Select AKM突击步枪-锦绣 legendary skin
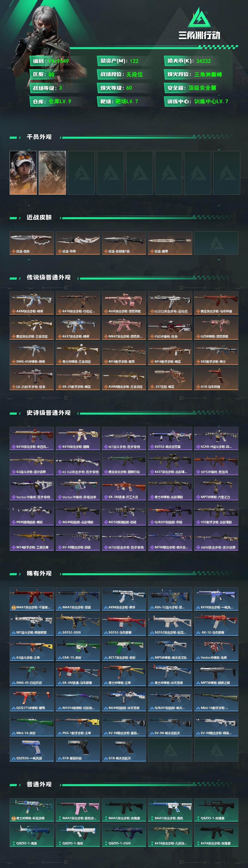This screenshot has height=868, width=248. 31,303
